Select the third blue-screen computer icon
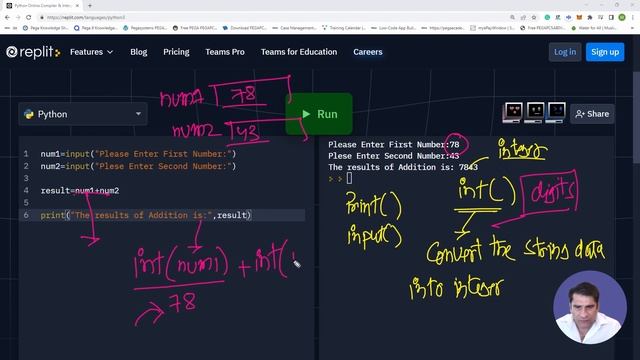 click(556, 112)
